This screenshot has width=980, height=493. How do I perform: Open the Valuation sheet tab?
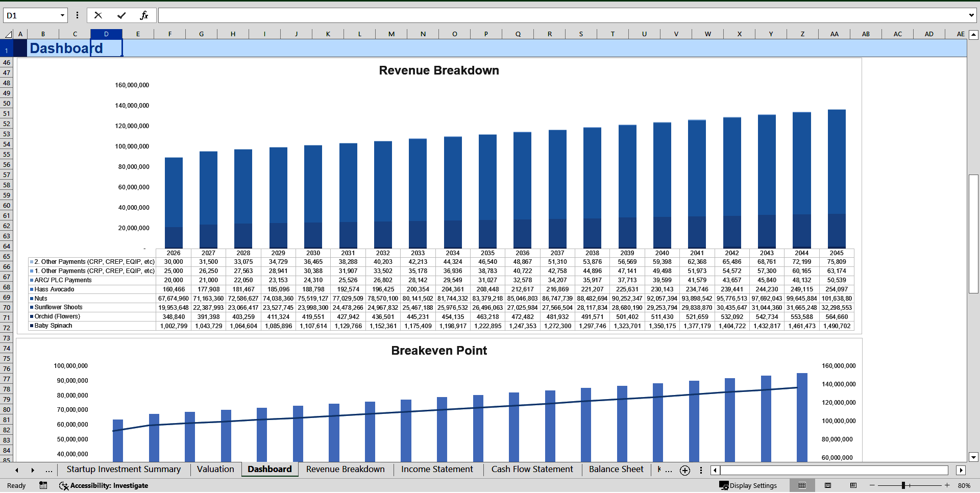pyautogui.click(x=215, y=470)
